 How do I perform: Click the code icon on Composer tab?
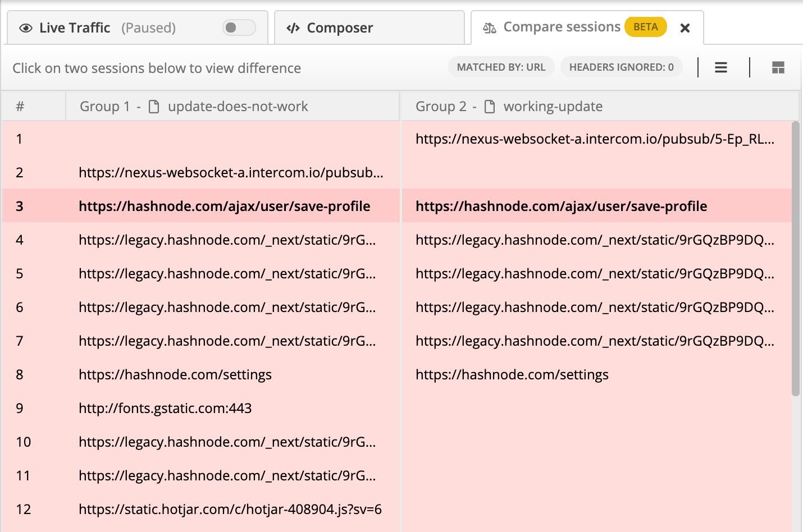coord(293,28)
